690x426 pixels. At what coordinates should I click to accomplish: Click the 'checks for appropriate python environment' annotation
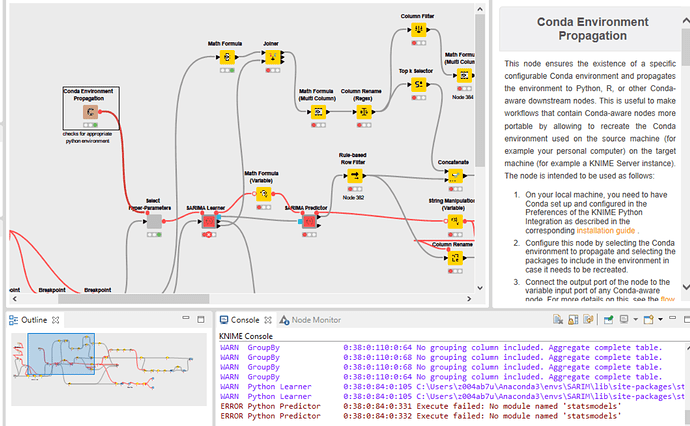[87, 137]
